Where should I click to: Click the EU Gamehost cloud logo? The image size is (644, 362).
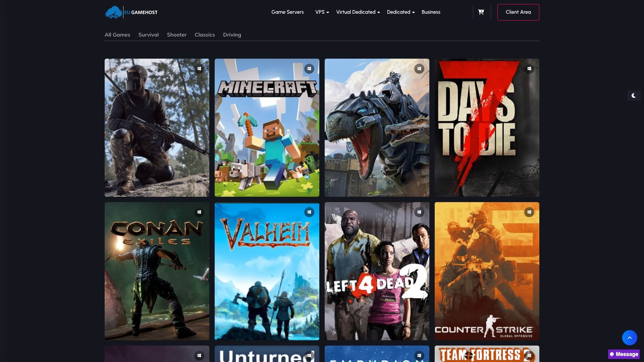point(114,12)
